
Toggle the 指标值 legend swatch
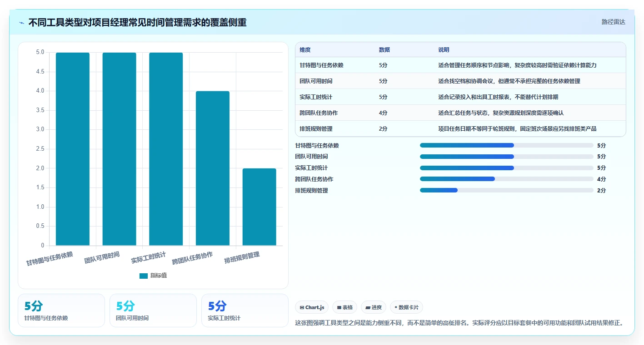(144, 276)
